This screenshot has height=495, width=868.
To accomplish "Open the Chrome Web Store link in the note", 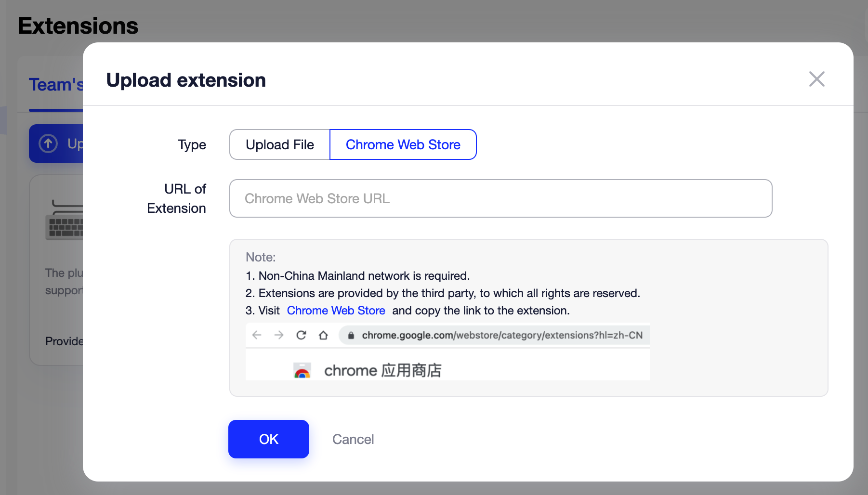I will [x=336, y=311].
